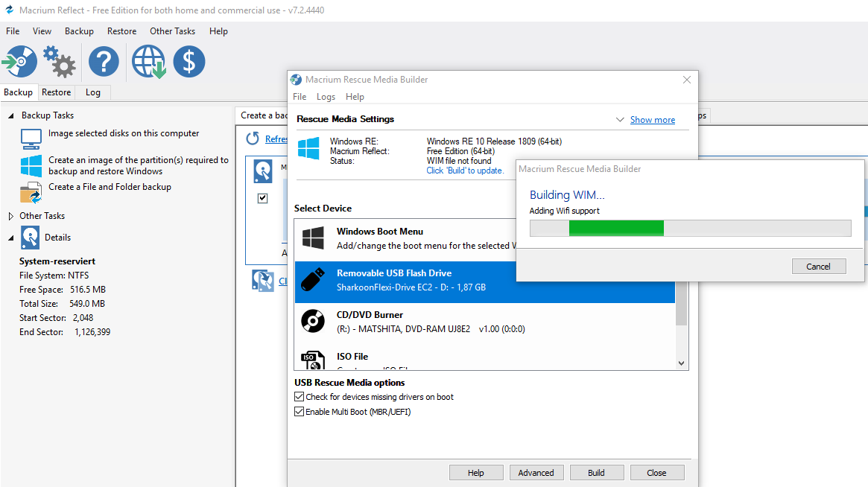868x487 pixels.
Task: Expand the Other Tasks tree section
Action: [x=10, y=217]
